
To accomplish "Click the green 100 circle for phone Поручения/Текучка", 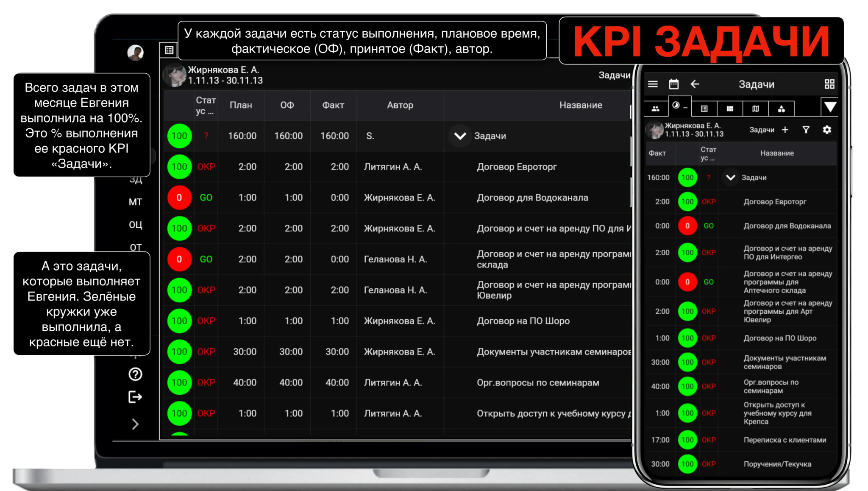I will pyautogui.click(x=687, y=464).
